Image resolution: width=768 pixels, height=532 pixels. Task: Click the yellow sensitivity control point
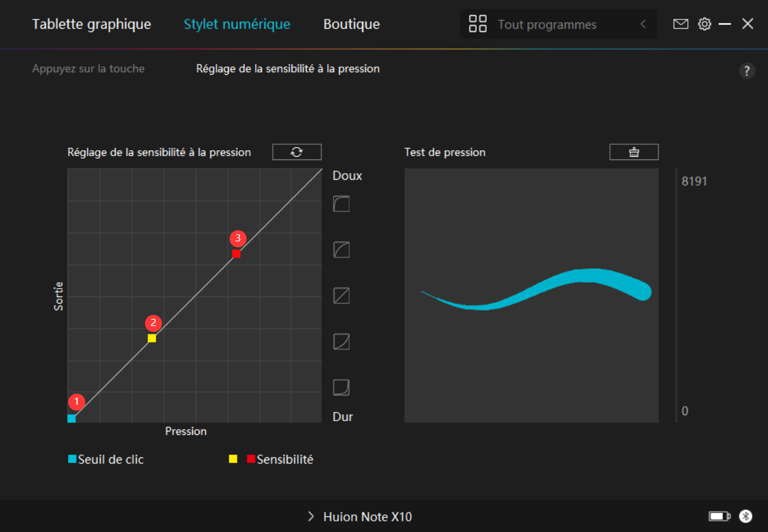click(x=152, y=338)
